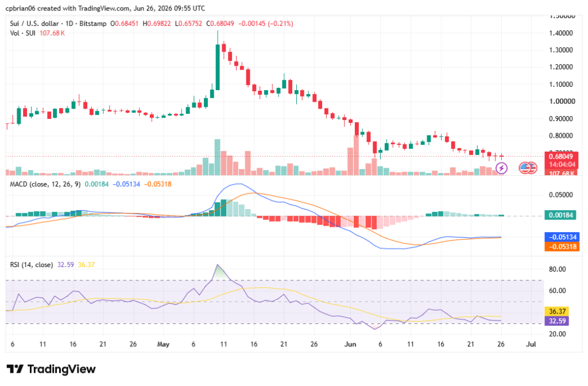Click the close value C0.68049 in the legend
Screen dimensions: 588x386
click(220, 24)
